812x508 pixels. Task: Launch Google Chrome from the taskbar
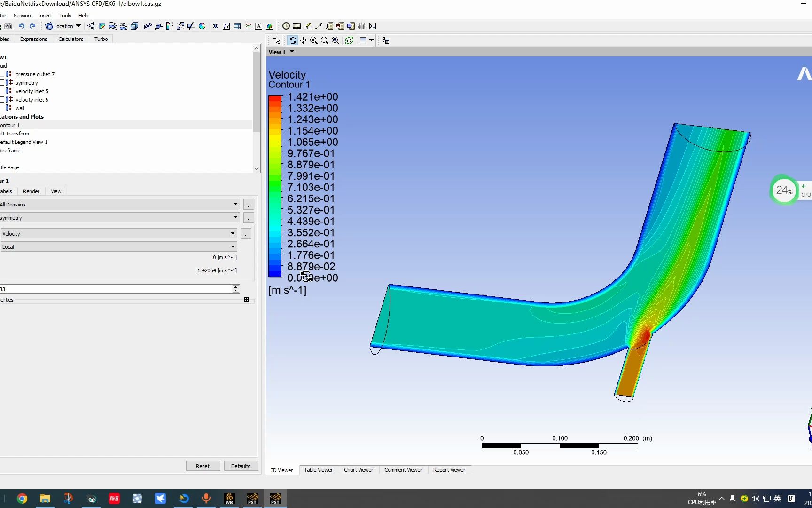coord(22,498)
